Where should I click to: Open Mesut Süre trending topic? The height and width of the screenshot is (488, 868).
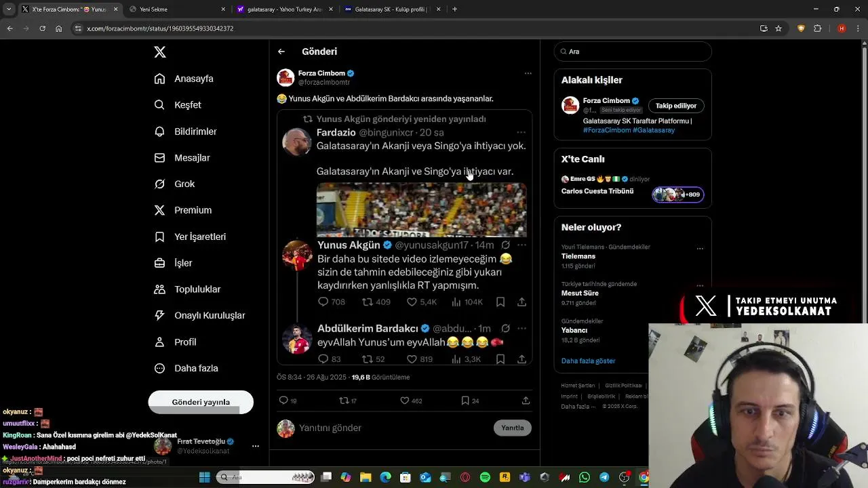[580, 293]
